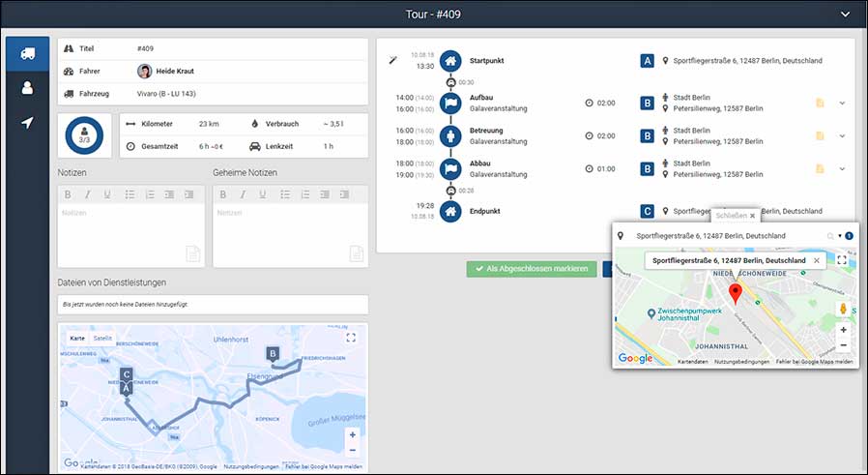868x475 pixels.
Task: Open the yellow note icon for Aufbau
Action: 820,104
